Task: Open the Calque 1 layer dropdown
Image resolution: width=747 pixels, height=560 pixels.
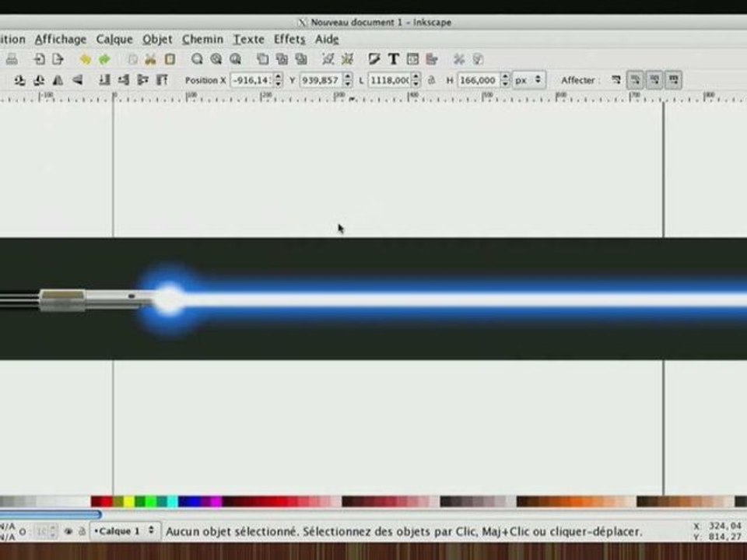Action: point(124,530)
